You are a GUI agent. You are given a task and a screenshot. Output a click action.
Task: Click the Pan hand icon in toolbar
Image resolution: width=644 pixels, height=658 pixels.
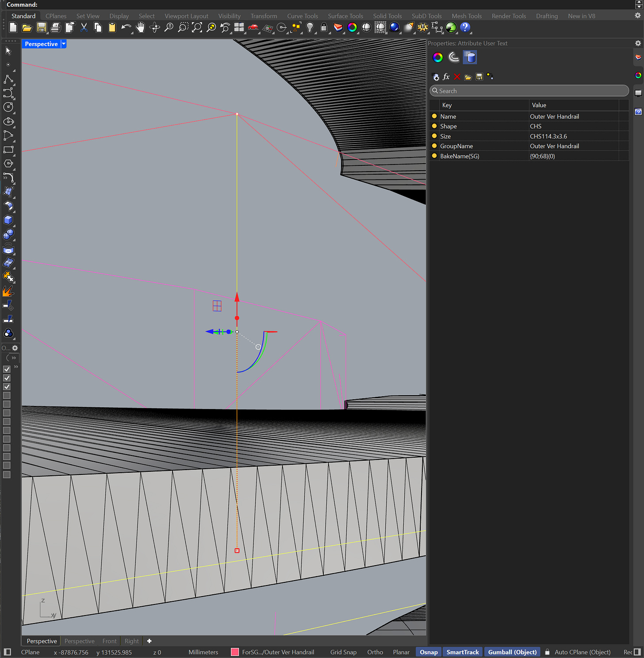pos(140,27)
